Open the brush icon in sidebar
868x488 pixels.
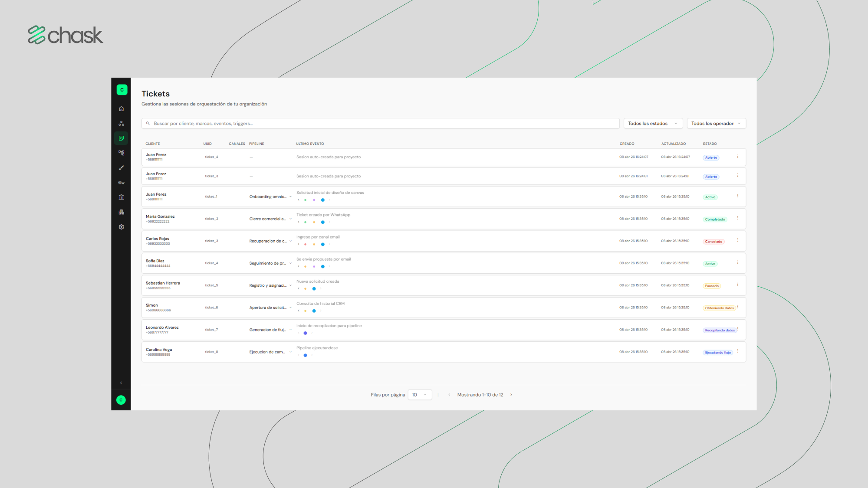point(122,168)
